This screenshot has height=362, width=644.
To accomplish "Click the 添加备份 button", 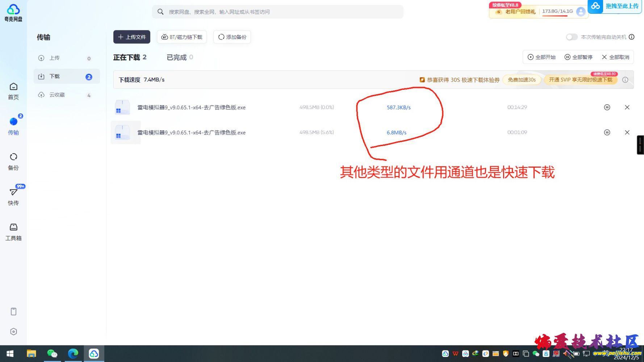I will coord(232,37).
